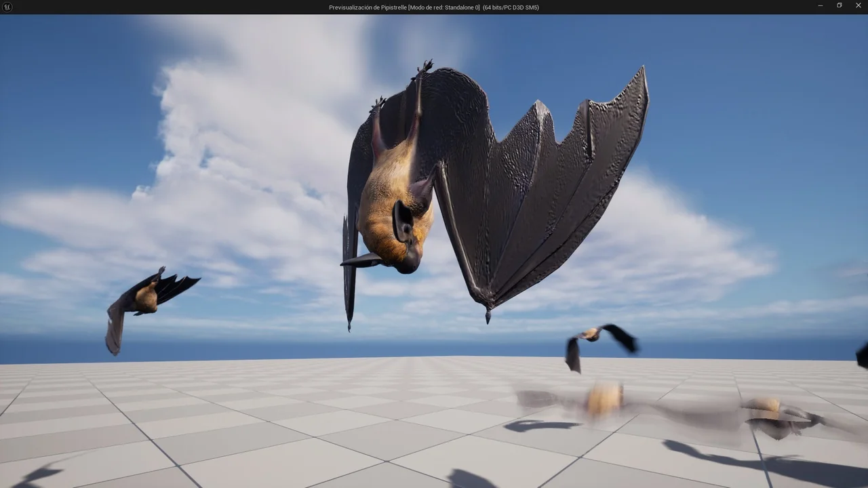Close the Pipistrelle standalone preview

[858, 7]
